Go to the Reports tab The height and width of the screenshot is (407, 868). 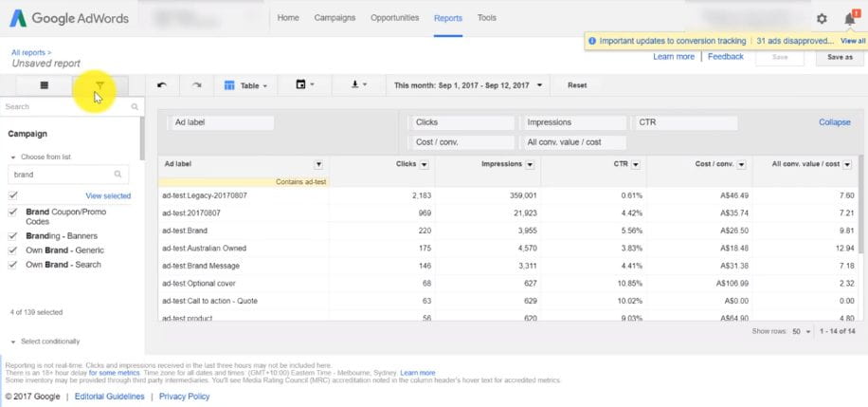coord(448,18)
